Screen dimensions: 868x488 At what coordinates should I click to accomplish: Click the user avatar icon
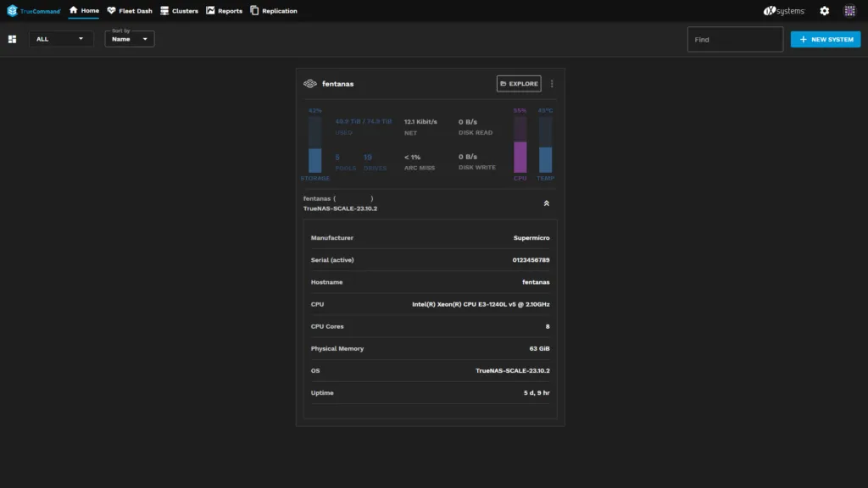click(848, 11)
